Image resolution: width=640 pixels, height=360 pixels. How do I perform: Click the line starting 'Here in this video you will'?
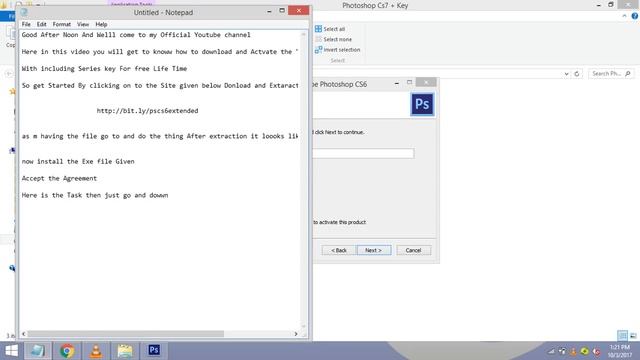(x=160, y=52)
